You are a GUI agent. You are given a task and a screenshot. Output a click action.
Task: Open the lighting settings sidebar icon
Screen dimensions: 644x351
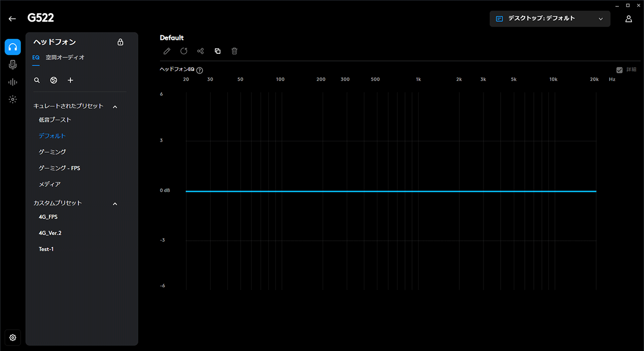coord(13,99)
